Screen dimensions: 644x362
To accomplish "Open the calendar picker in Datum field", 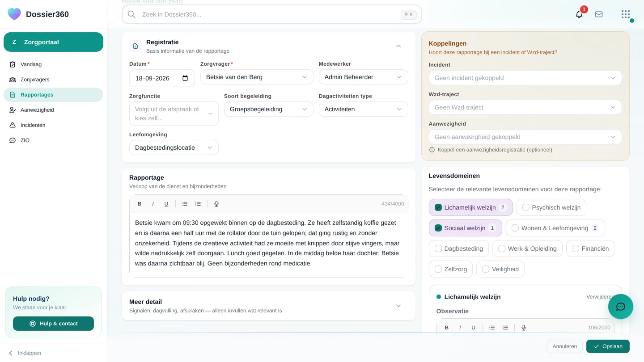I will coord(185,78).
